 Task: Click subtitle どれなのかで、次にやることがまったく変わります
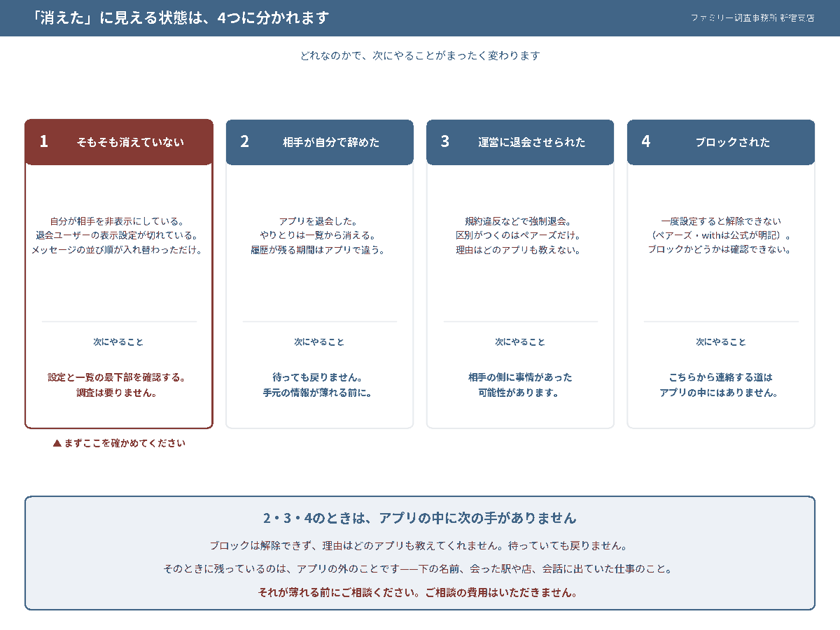click(420, 55)
